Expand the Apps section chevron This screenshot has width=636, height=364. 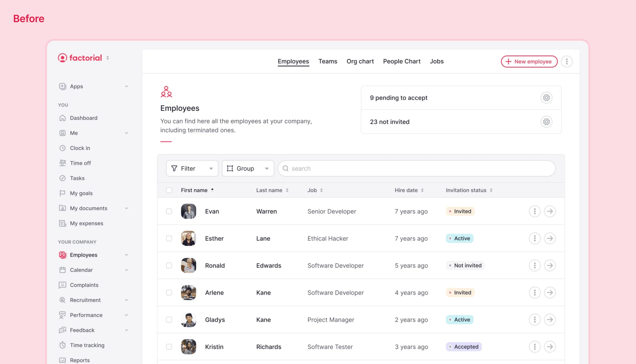tap(126, 86)
